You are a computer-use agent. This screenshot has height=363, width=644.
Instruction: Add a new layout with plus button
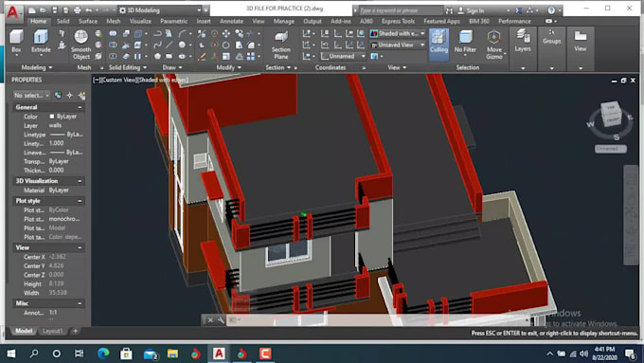pos(75,331)
